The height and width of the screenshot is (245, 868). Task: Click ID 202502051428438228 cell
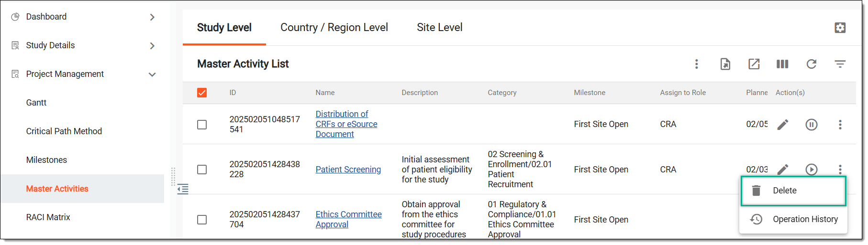pos(265,169)
